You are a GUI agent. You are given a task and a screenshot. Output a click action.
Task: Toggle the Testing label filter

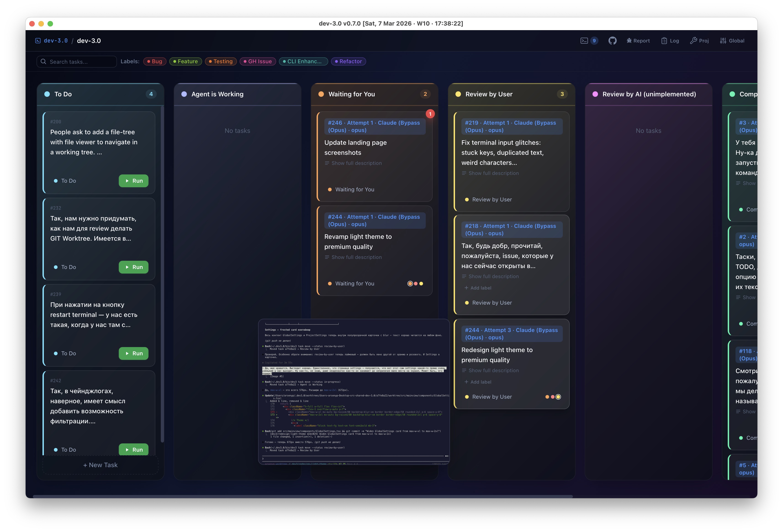coord(221,61)
